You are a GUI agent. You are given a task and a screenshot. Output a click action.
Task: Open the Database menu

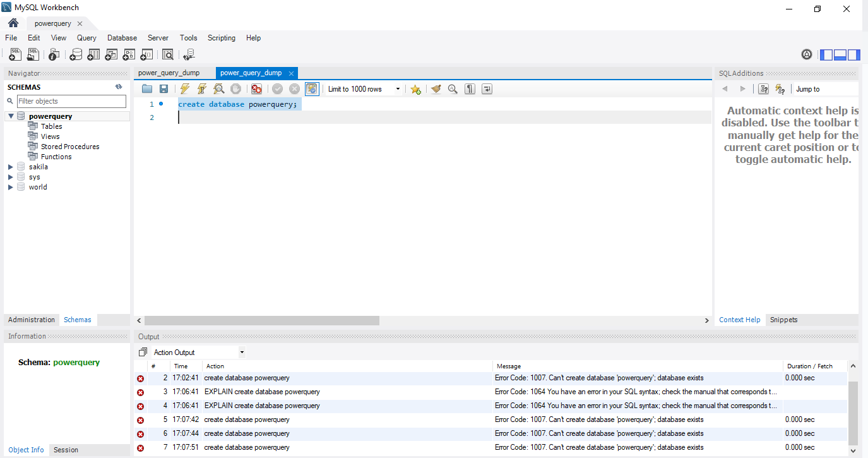tap(122, 38)
